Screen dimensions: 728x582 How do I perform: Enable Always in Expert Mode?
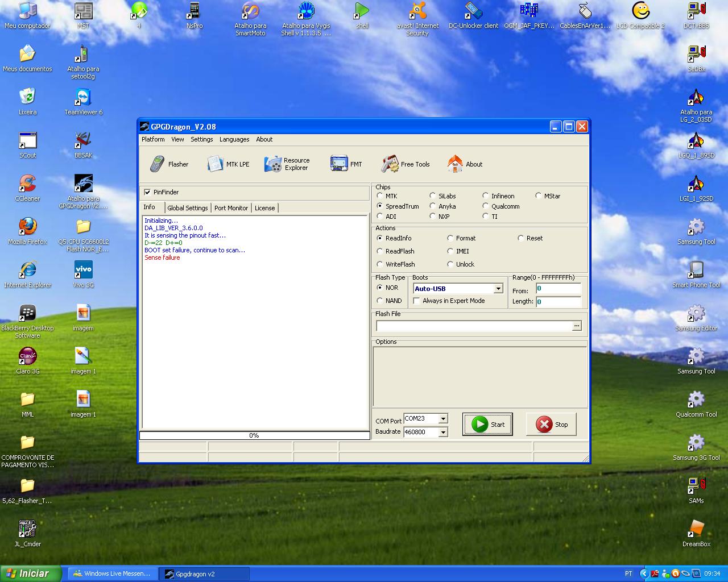point(417,301)
